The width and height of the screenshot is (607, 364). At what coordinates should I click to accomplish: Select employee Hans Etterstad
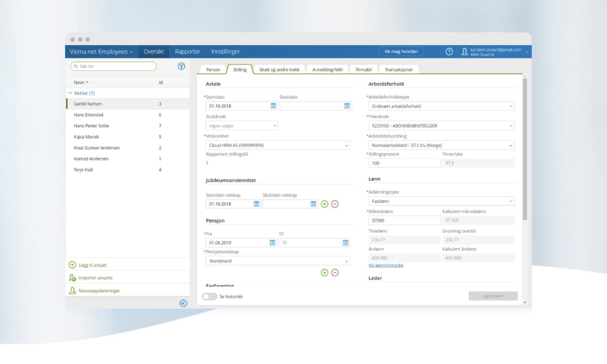[128, 115]
